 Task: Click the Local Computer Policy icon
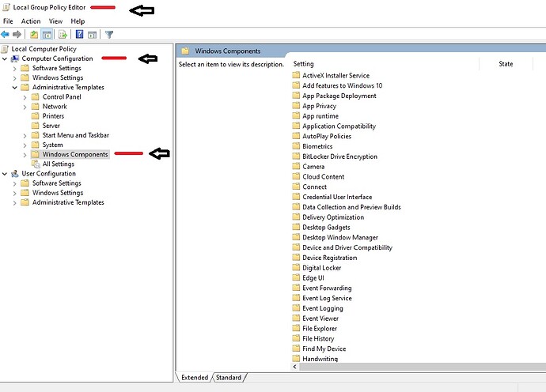5,49
